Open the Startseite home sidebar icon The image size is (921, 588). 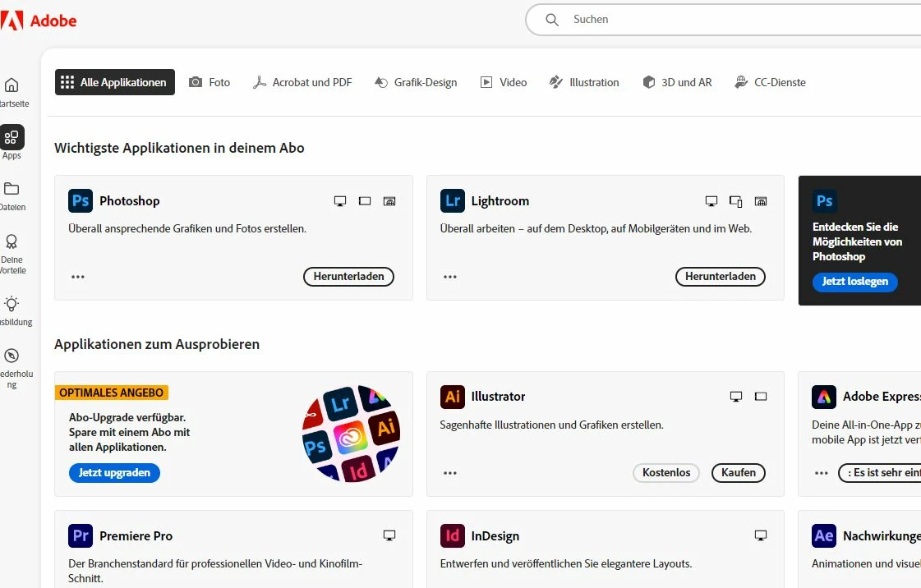click(x=12, y=85)
